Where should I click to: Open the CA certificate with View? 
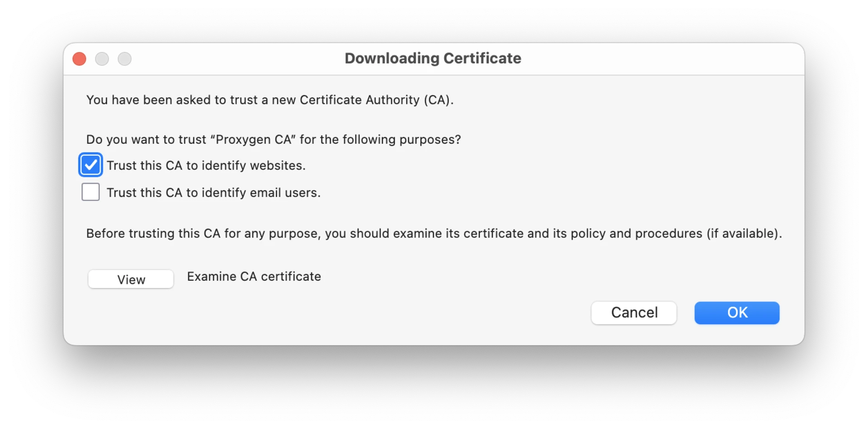pyautogui.click(x=131, y=280)
